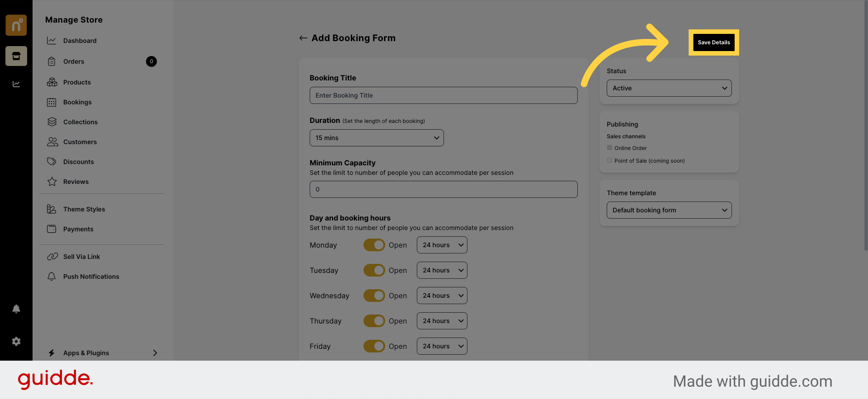Click the Sell Via Link chain icon

tap(52, 257)
